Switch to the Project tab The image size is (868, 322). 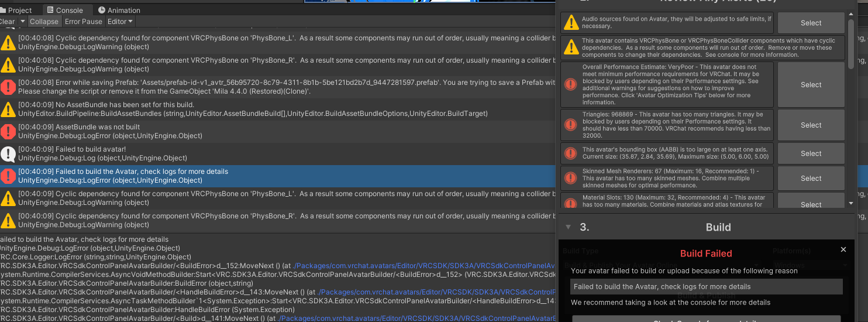point(16,10)
